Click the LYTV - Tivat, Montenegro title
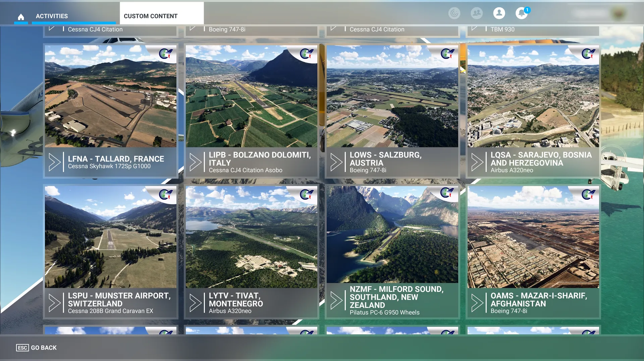The image size is (644, 361). 236,300
